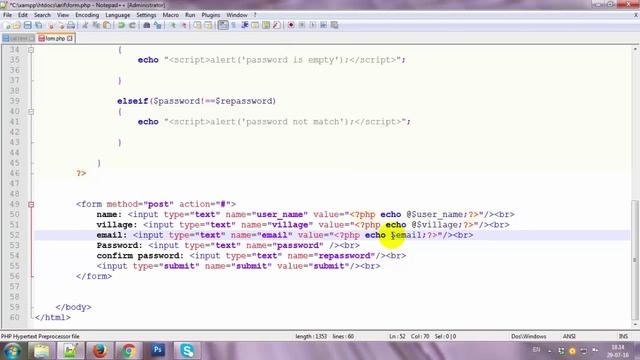Open Photoshop from the taskbar
Viewport: 640px width, 360px height.
(x=158, y=351)
